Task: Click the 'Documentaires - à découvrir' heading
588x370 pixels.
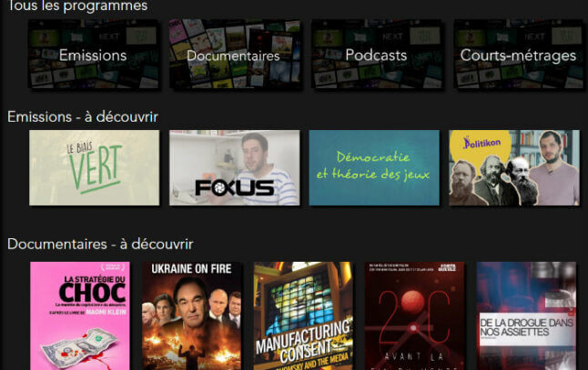Action: [x=100, y=245]
